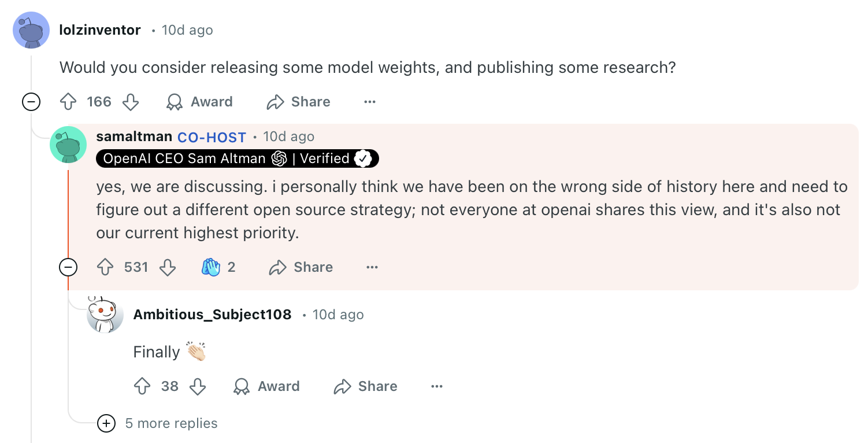Viewport: 868px width, 443px height.
Task: Collapse lolzinventor's comment thread
Action: coord(31,102)
